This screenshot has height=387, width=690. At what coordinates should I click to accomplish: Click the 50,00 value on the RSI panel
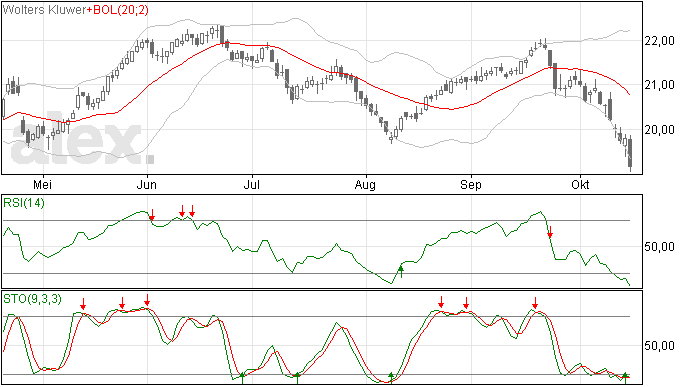tap(660, 247)
